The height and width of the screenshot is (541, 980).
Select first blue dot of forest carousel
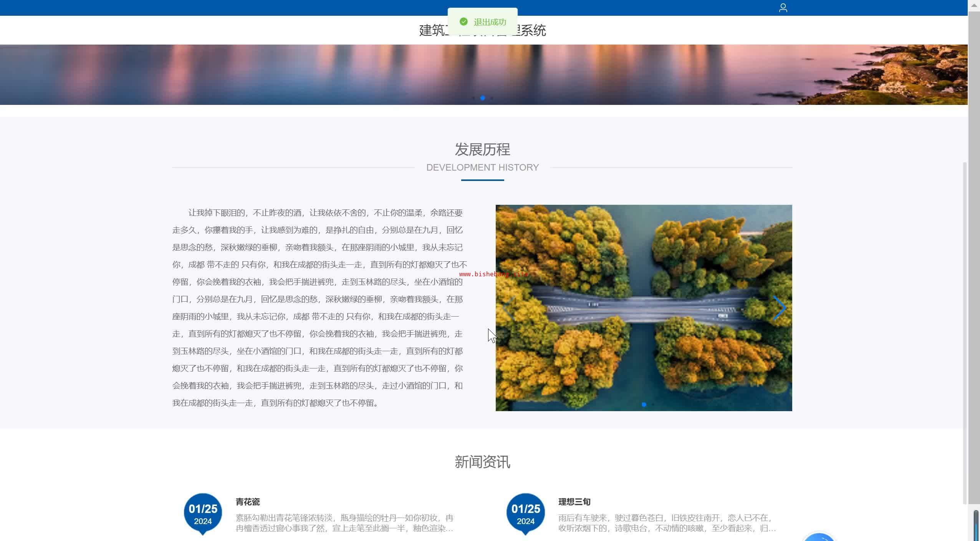pyautogui.click(x=644, y=404)
